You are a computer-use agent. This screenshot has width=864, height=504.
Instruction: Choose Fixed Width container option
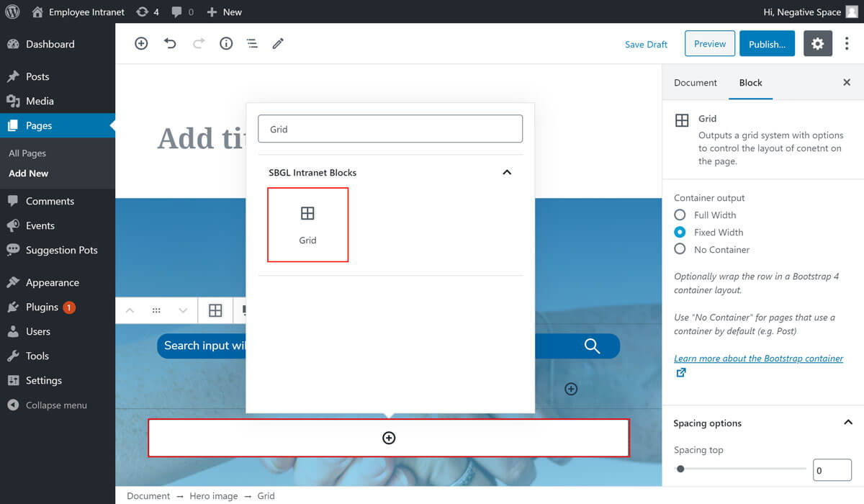coord(680,233)
